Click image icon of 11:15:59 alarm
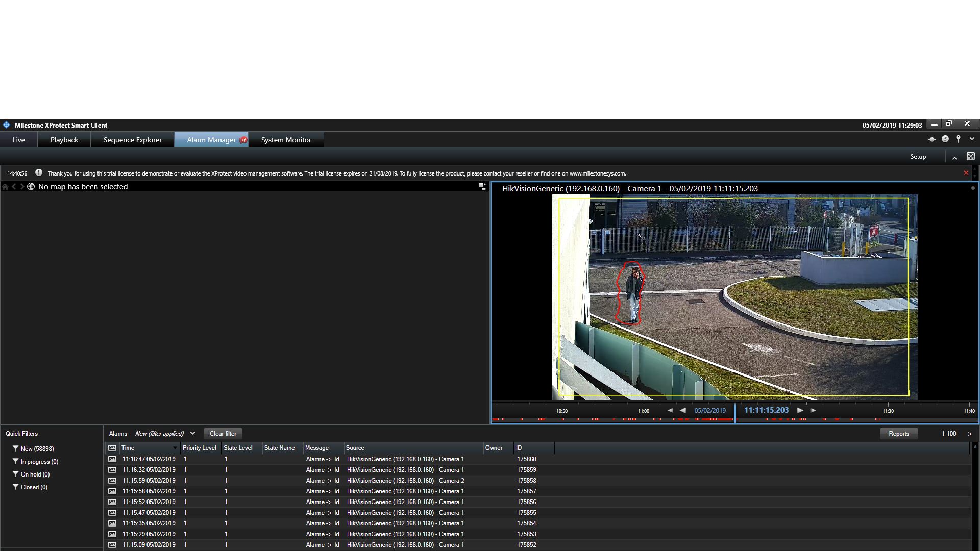Image resolution: width=980 pixels, height=551 pixels. (112, 481)
